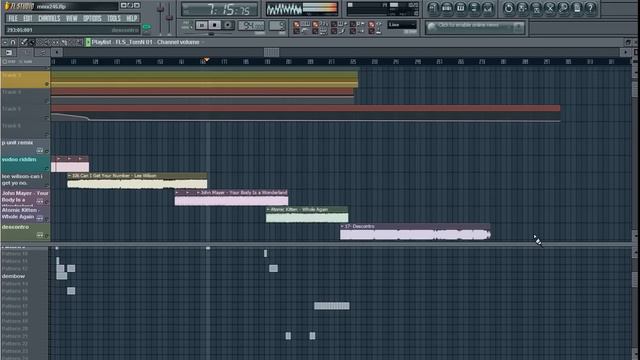Click the record transport button
This screenshot has height=360, width=640.
[228, 25]
